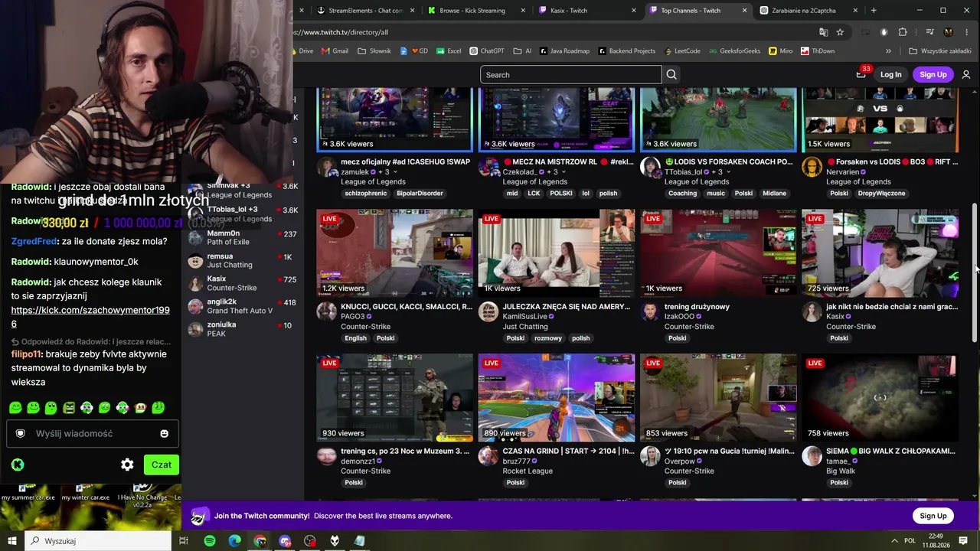Open demonzz1 stream thumbnail with 930 viewers

tap(395, 398)
